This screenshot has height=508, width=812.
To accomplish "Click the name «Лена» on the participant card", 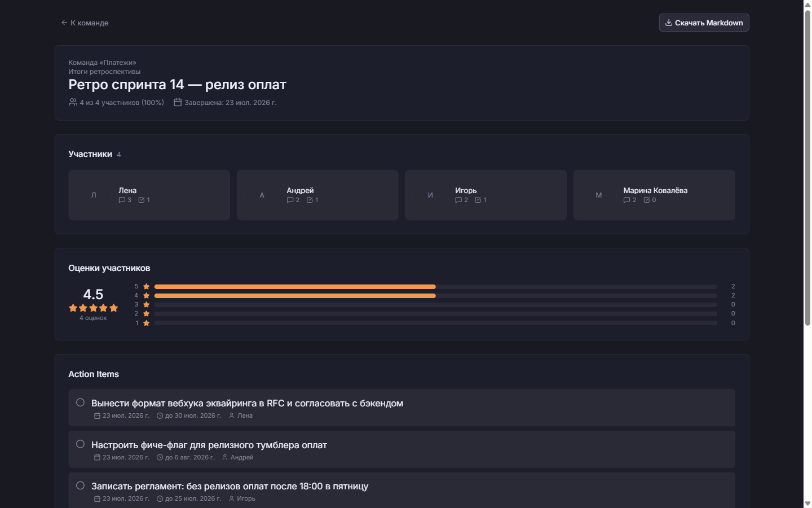I will (127, 191).
